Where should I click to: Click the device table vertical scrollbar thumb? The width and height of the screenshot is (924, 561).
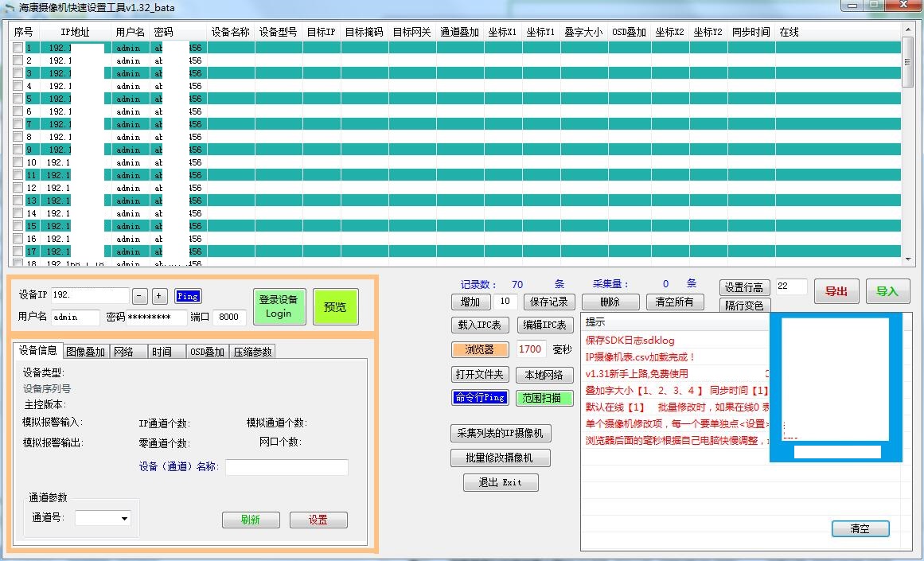coord(907,62)
